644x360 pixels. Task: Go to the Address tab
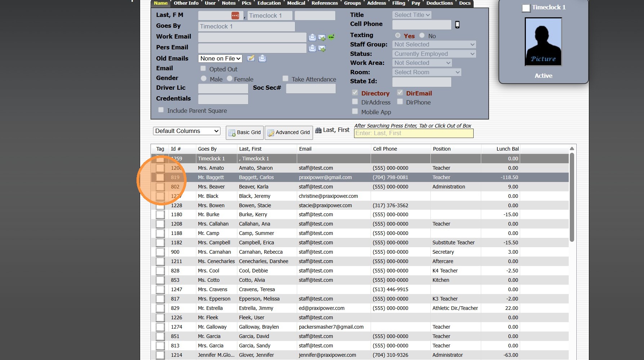click(x=376, y=3)
